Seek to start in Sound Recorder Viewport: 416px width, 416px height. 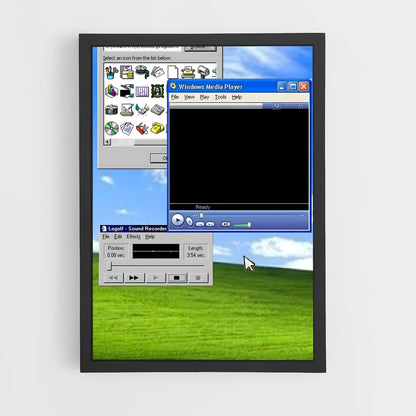113,278
